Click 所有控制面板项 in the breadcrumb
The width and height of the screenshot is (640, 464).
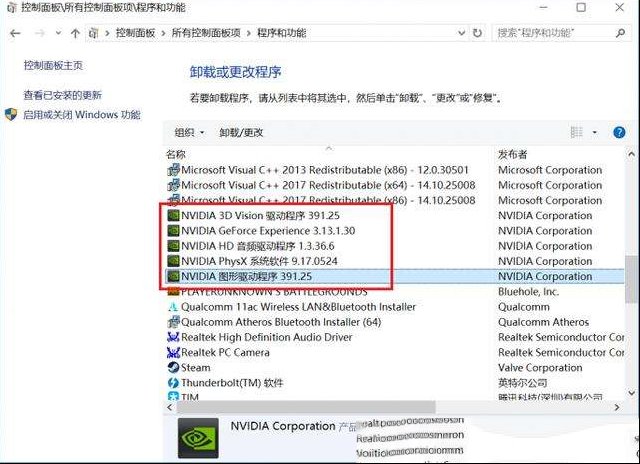pyautogui.click(x=206, y=33)
